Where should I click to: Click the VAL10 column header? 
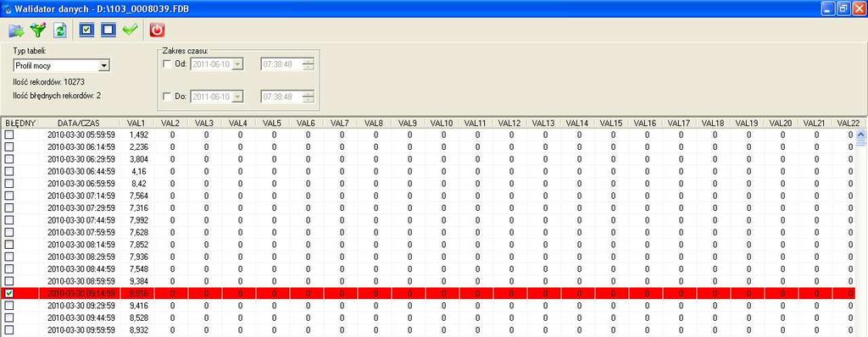point(442,123)
